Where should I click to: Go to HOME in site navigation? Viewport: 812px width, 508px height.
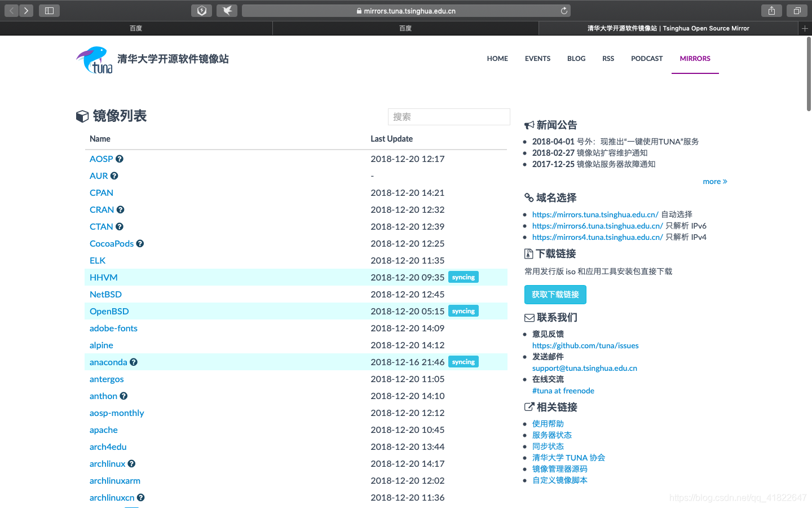(x=497, y=59)
